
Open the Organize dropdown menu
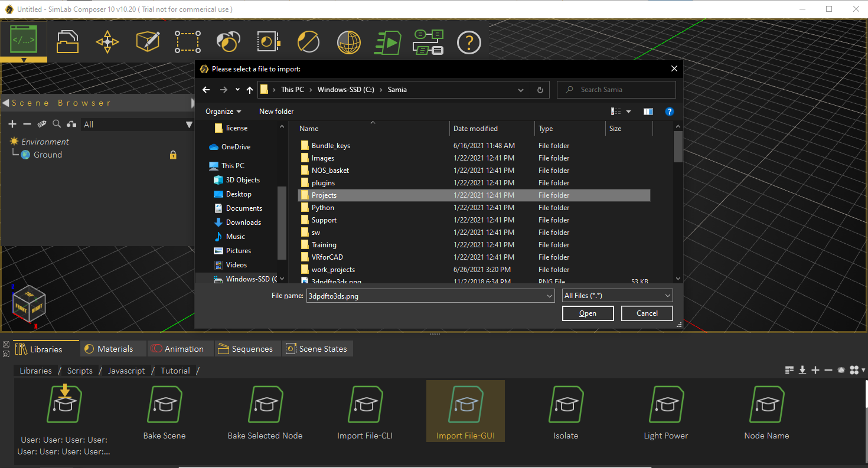click(x=223, y=112)
